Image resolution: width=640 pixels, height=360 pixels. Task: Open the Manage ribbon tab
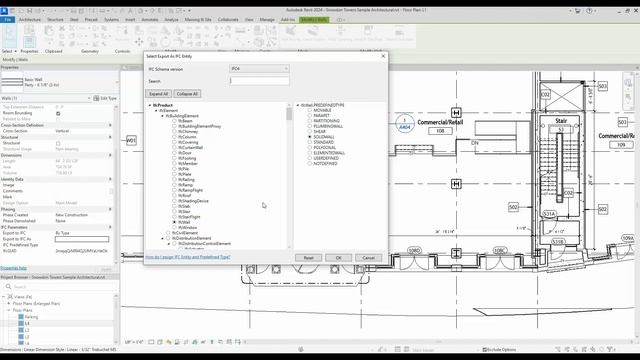267,20
